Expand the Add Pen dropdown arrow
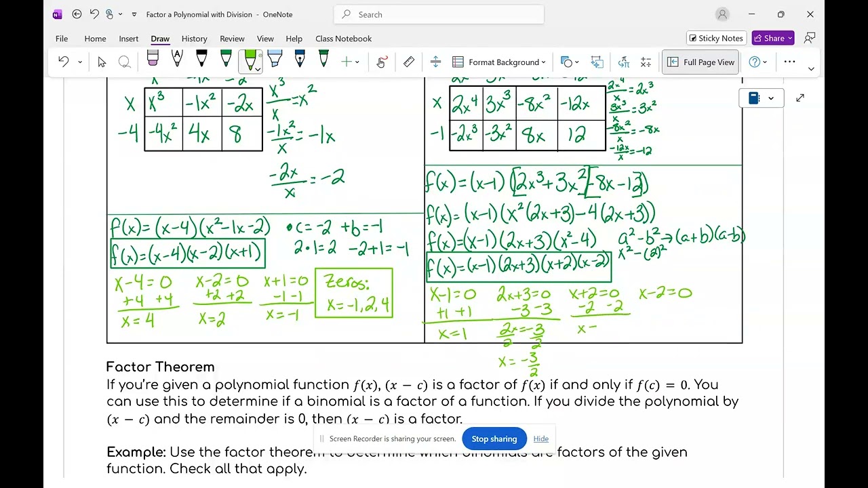This screenshot has height=488, width=868. click(357, 62)
